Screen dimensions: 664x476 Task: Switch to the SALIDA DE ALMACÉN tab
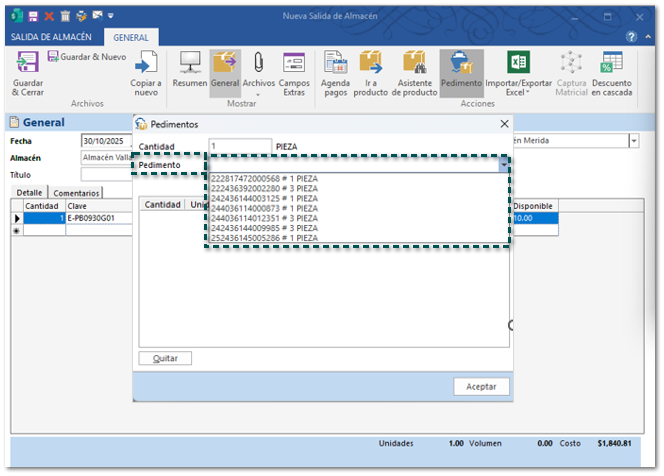click(x=52, y=37)
